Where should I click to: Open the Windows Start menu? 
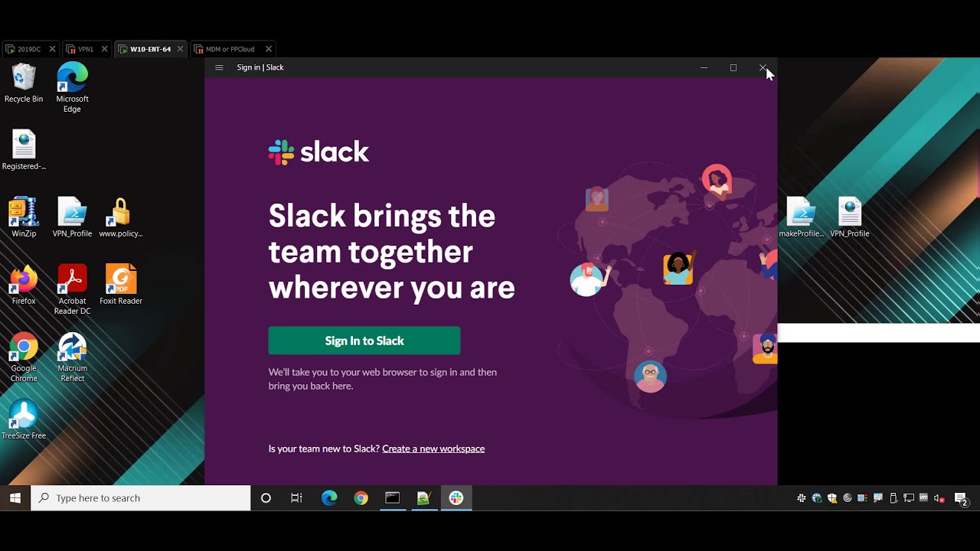pyautogui.click(x=15, y=498)
